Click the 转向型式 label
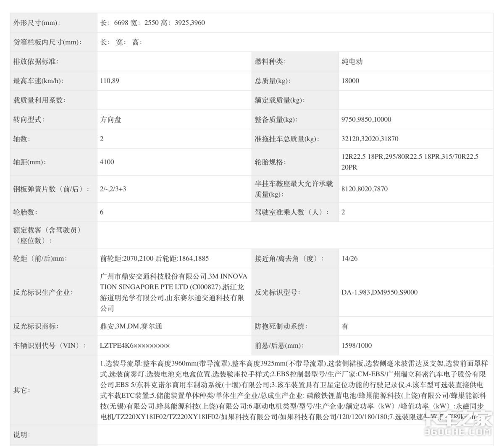Image resolution: width=504 pixels, height=446 pixels. (29, 119)
